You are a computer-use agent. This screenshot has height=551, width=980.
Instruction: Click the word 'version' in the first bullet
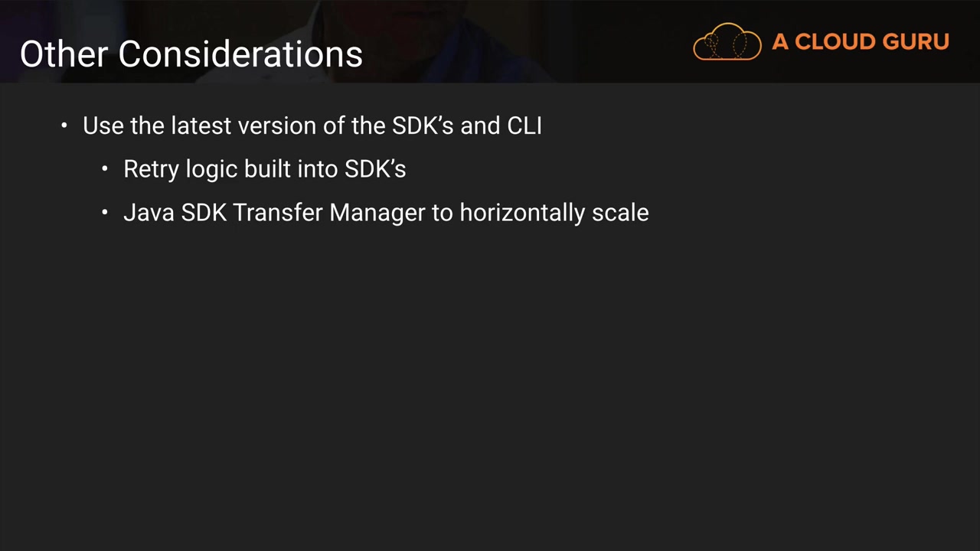[277, 126]
